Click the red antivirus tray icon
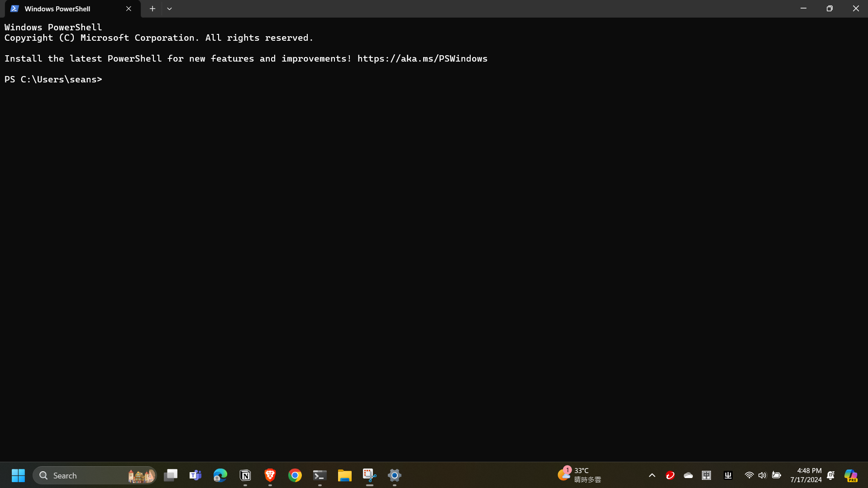 pos(670,475)
